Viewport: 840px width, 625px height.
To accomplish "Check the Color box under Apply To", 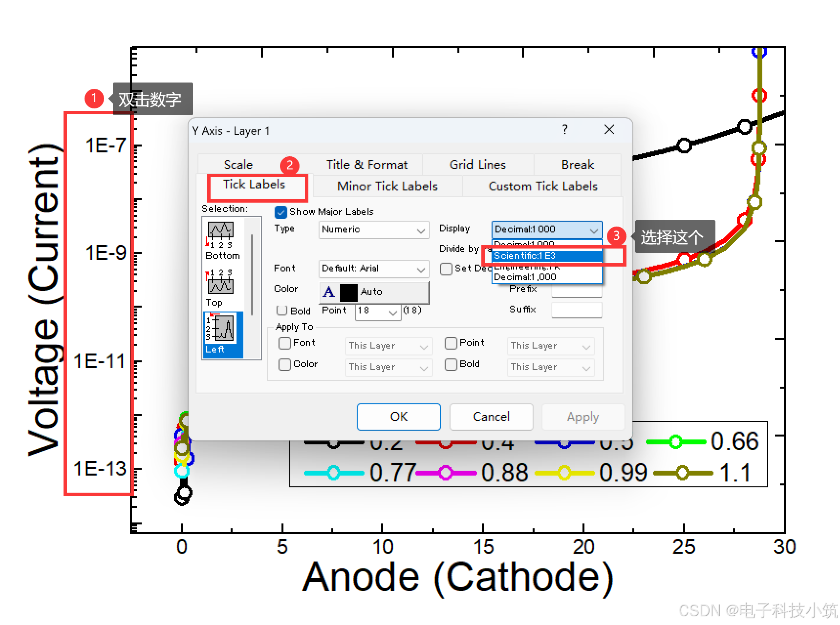I will pyautogui.click(x=285, y=365).
